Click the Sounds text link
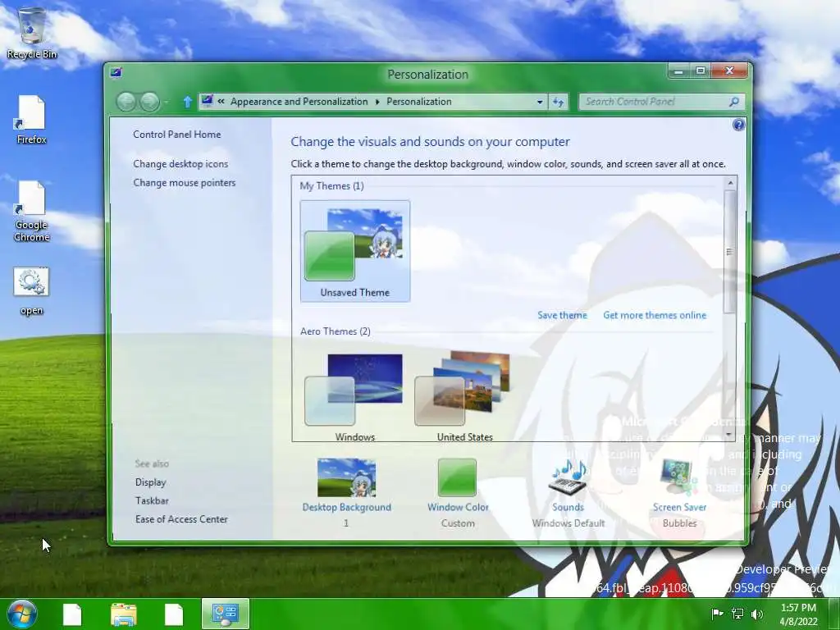 (x=568, y=507)
